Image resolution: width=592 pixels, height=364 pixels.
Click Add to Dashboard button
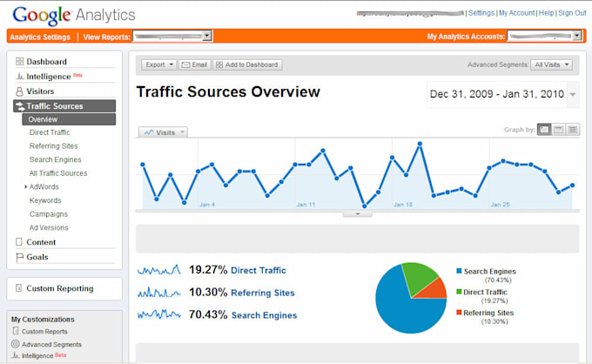point(247,64)
